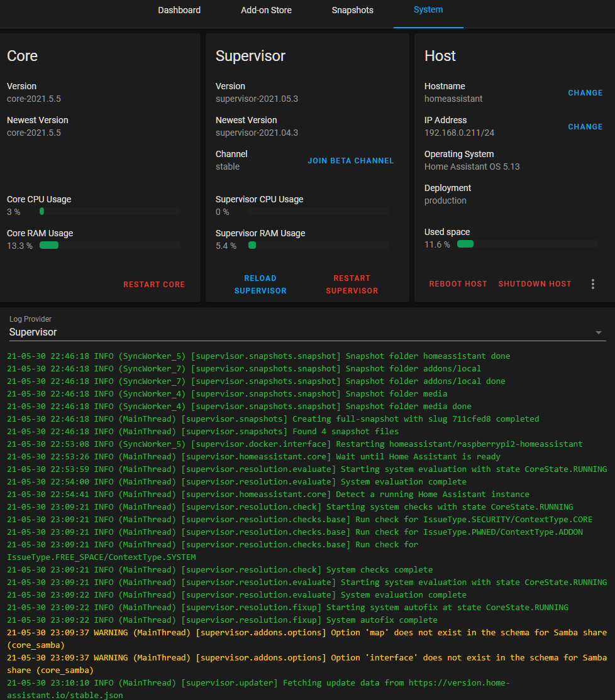Click core-2021.5.5 under Core Version
The height and width of the screenshot is (700, 615).
(34, 99)
